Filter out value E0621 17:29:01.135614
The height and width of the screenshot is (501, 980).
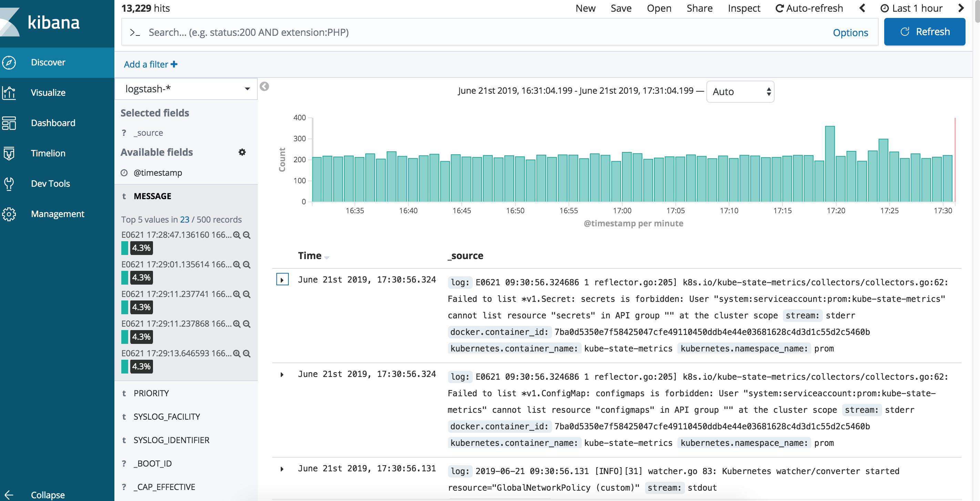(x=246, y=265)
